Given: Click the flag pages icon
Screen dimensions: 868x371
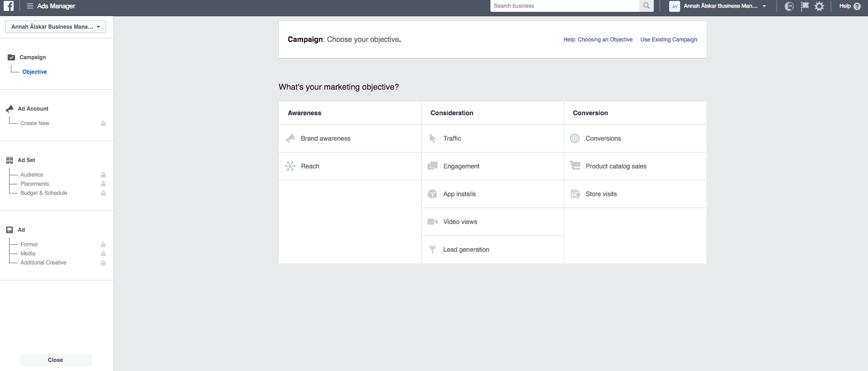Looking at the screenshot, I should [804, 6].
